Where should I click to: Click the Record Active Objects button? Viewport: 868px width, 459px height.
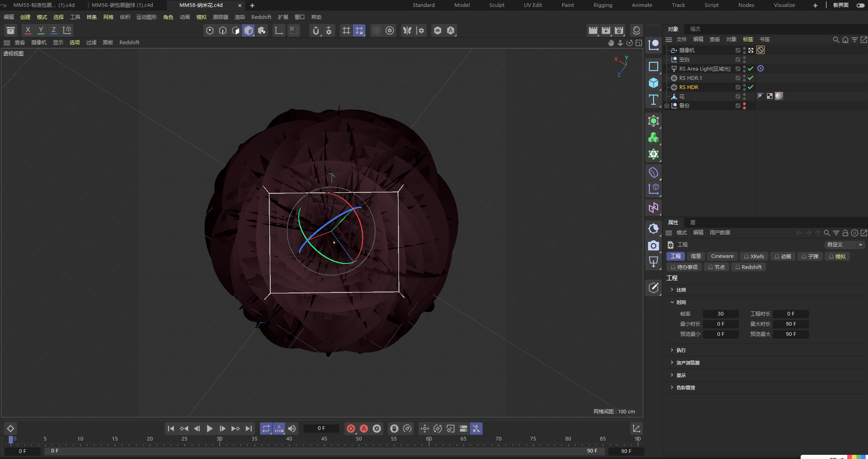click(351, 429)
